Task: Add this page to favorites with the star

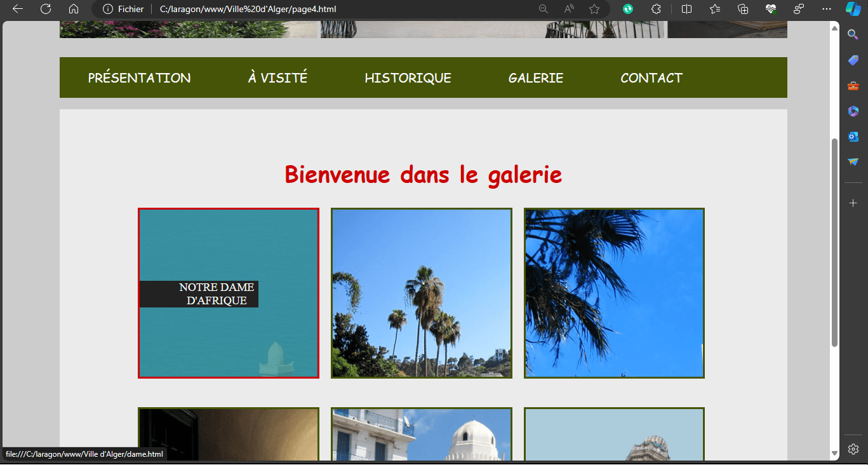Action: (x=594, y=9)
